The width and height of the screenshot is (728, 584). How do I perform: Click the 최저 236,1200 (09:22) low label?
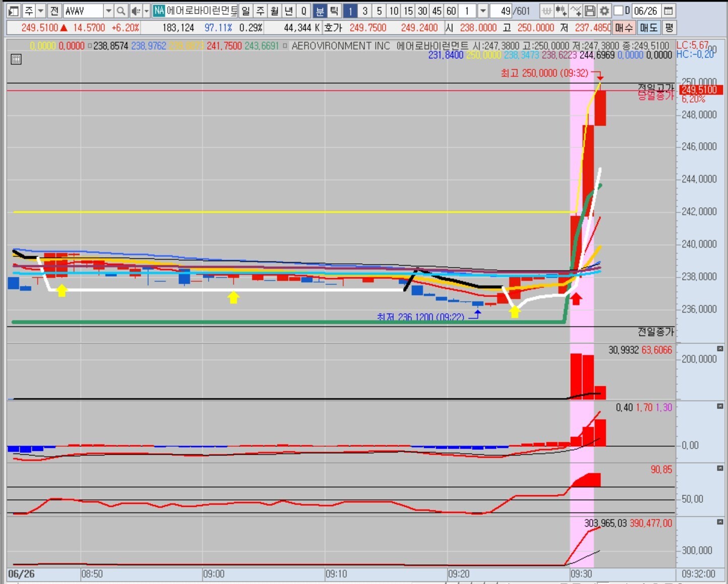(x=420, y=317)
